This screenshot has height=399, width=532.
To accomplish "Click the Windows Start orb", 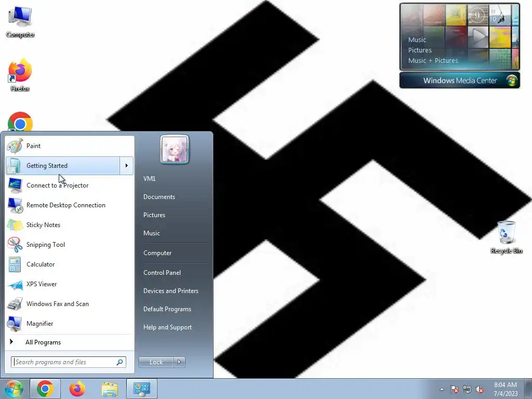I will 14,389.
